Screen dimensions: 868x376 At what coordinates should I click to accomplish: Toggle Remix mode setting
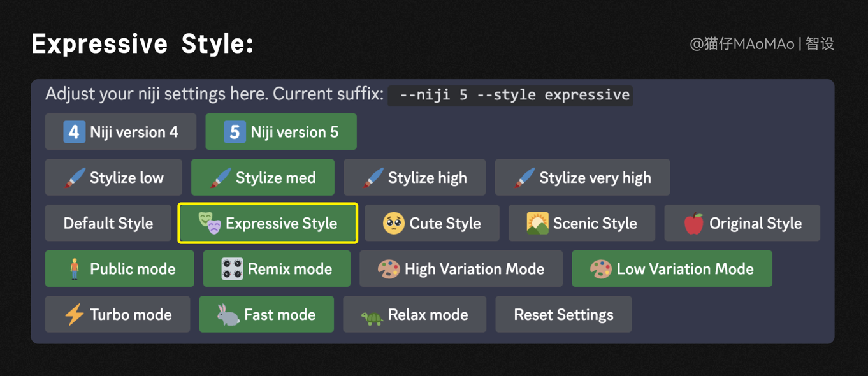pos(277,269)
